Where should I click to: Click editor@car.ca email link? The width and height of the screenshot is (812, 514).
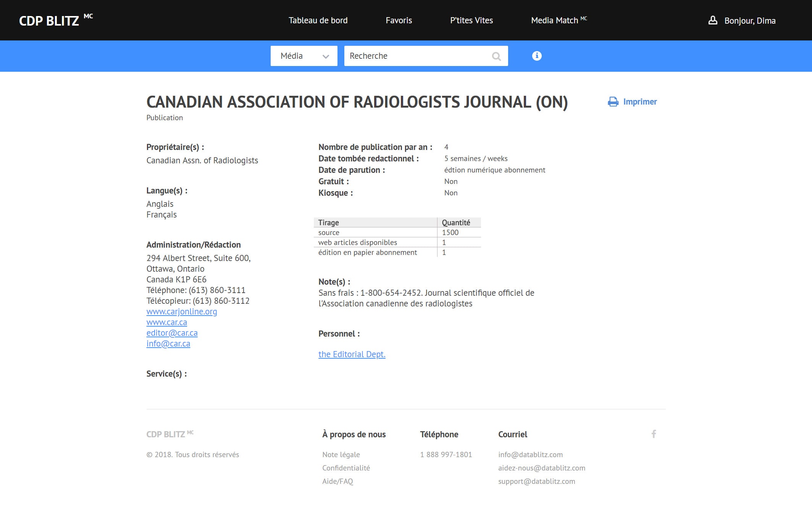coord(172,333)
